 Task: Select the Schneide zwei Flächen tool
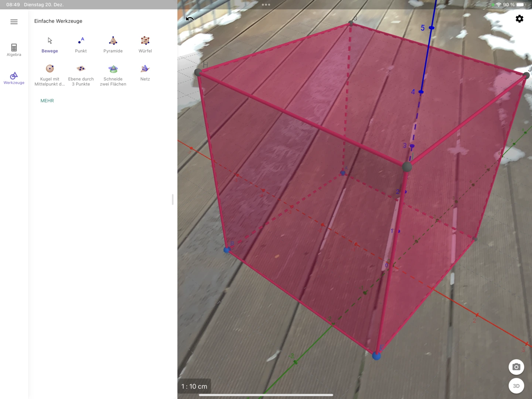click(x=113, y=73)
